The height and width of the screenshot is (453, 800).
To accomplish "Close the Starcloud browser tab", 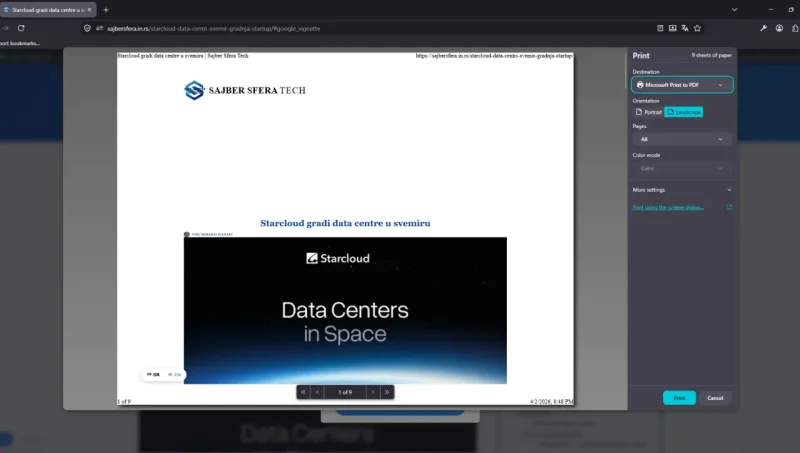I will (x=90, y=10).
